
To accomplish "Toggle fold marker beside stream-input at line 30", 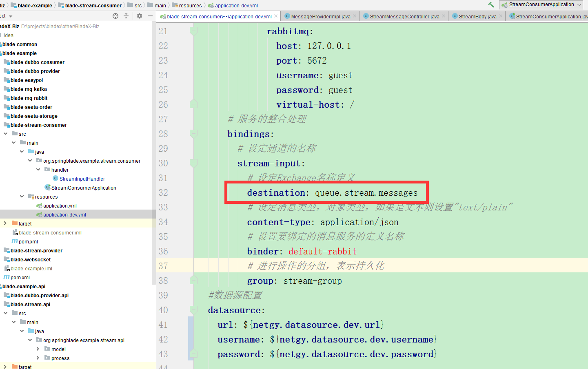I will point(193,163).
